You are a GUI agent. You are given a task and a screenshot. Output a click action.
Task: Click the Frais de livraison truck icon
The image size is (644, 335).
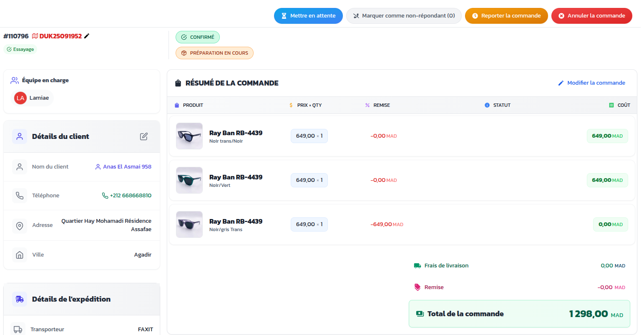418,266
